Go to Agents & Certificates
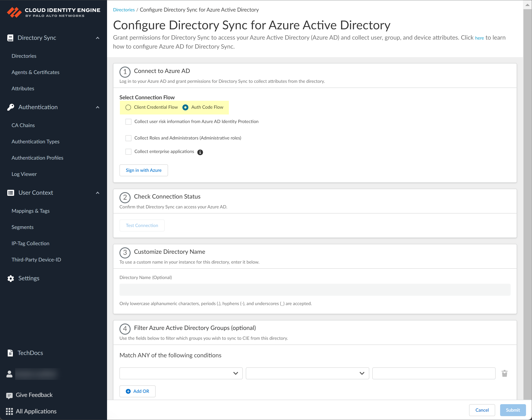Screen dimensions: 532x420 [x=35, y=72]
